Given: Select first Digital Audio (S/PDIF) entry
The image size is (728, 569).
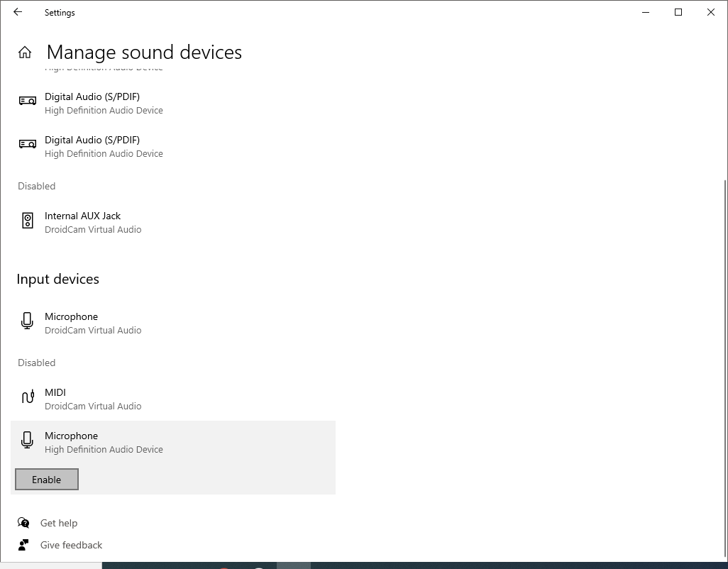Looking at the screenshot, I should [172, 103].
